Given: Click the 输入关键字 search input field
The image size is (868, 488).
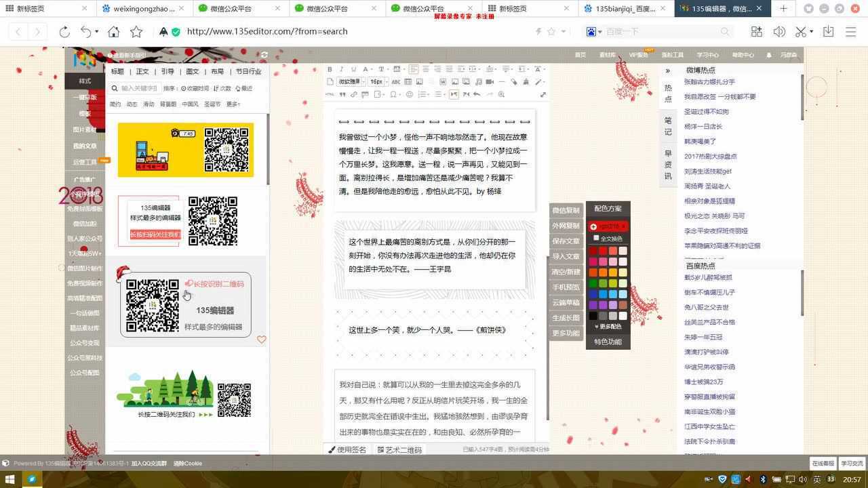Looking at the screenshot, I should 146,88.
